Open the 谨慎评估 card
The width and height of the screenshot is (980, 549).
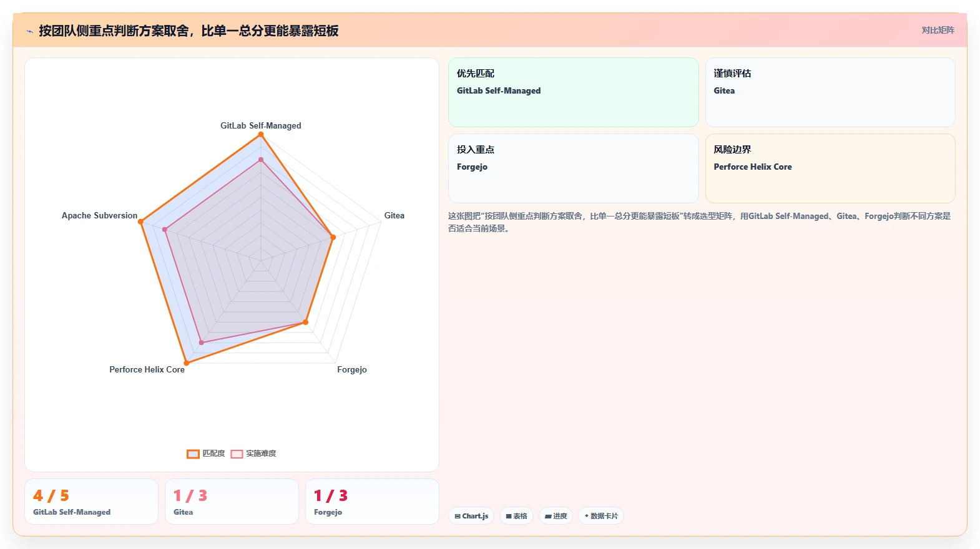pyautogui.click(x=830, y=92)
